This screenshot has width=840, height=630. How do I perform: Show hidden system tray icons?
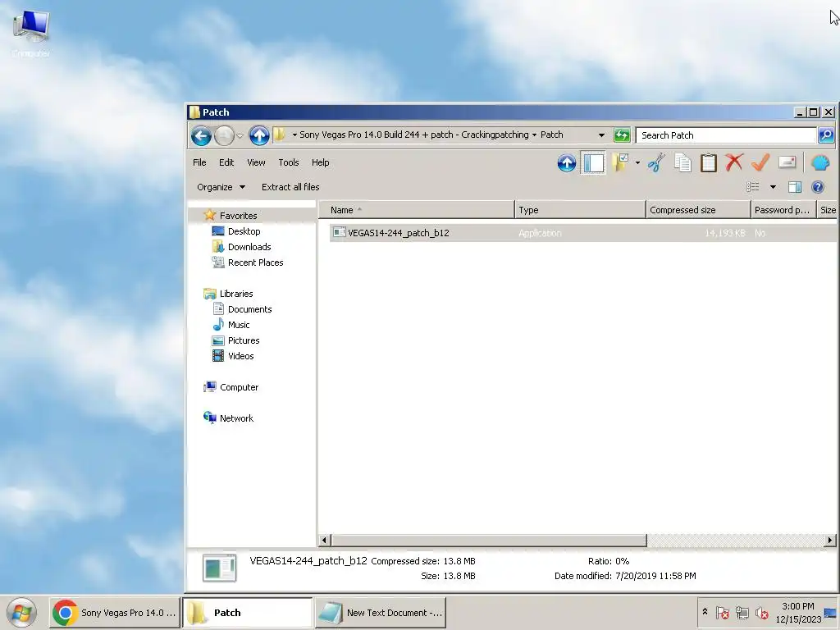705,612
